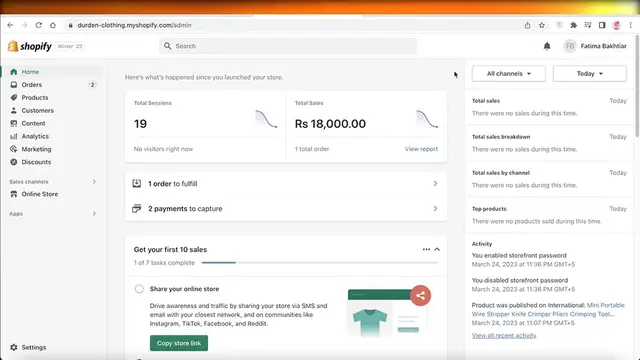The width and height of the screenshot is (640, 360).
Task: Click the tasks complete progress bar
Action: coord(320,262)
